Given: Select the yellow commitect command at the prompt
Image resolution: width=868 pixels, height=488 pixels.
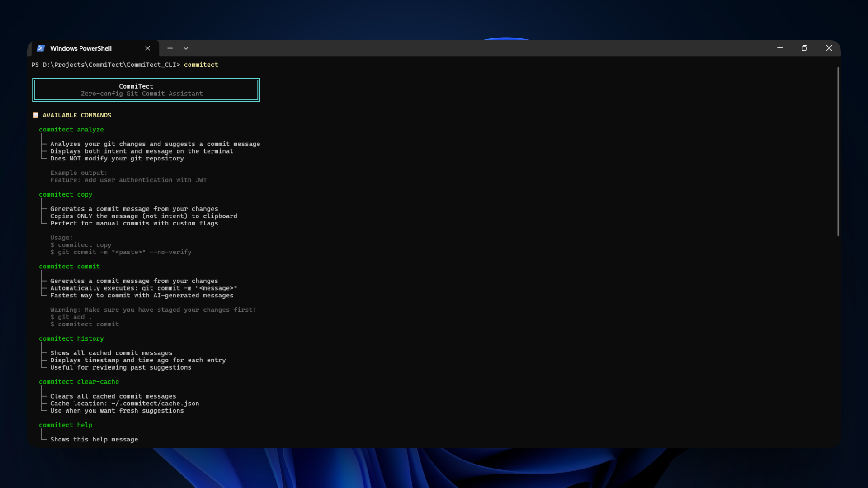Looking at the screenshot, I should [201, 65].
